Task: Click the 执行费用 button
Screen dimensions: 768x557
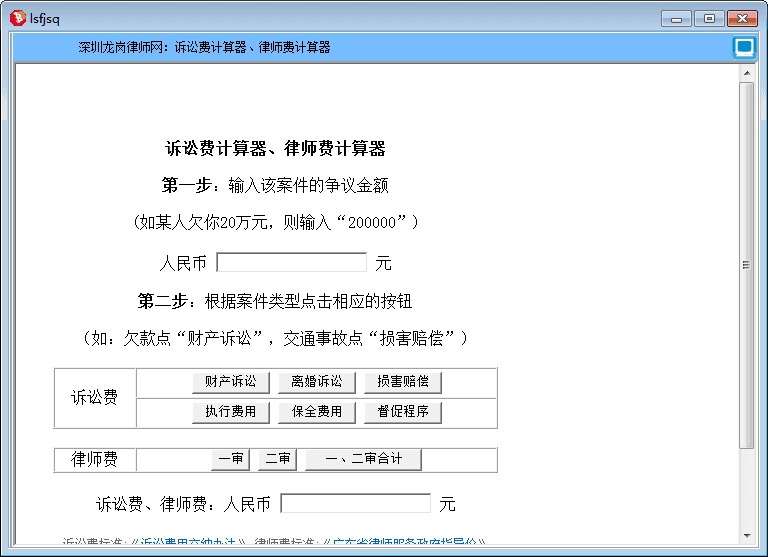Action: point(230,411)
